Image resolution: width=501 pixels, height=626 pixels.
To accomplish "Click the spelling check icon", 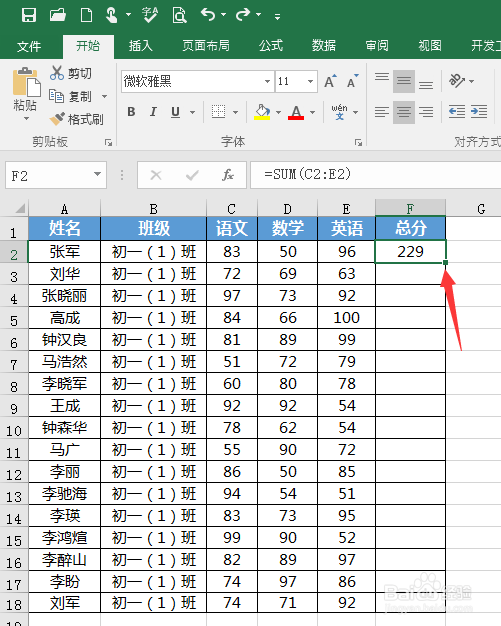I will [x=150, y=15].
